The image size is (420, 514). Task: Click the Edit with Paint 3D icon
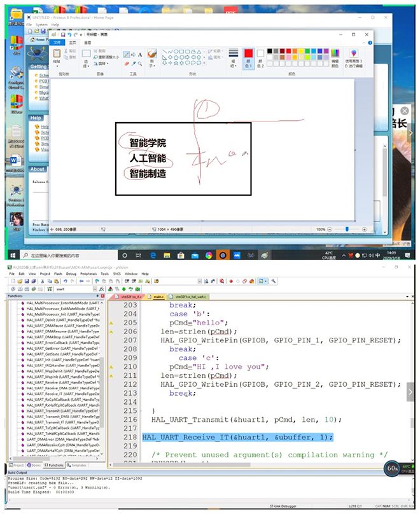click(x=353, y=53)
